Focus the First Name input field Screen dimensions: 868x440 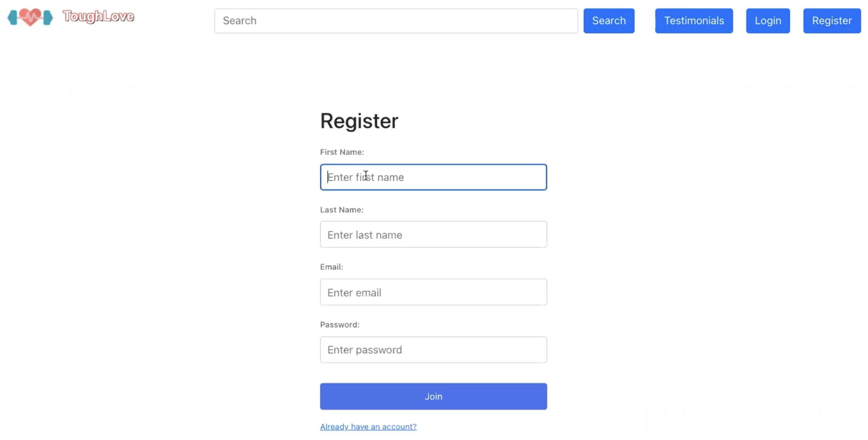(433, 177)
